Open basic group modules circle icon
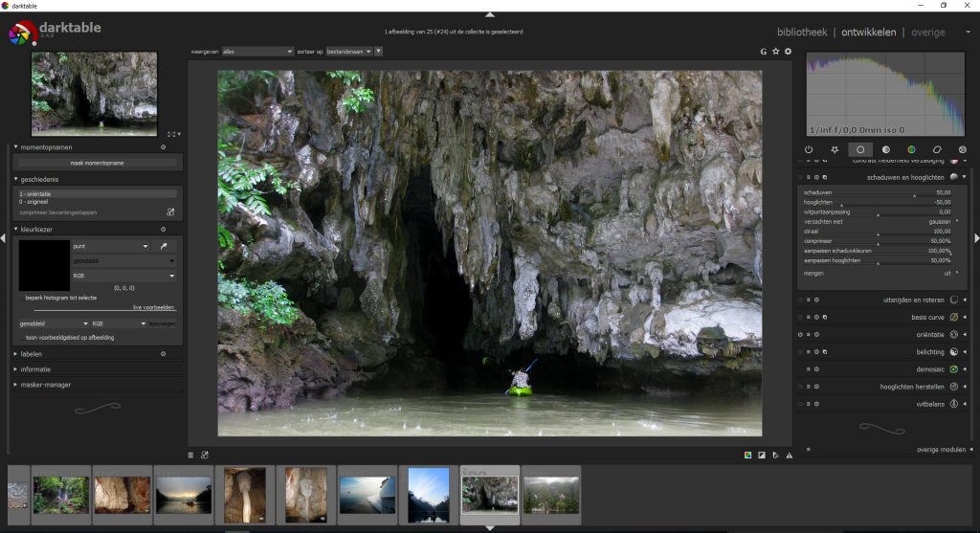The width and height of the screenshot is (980, 533). click(x=860, y=150)
